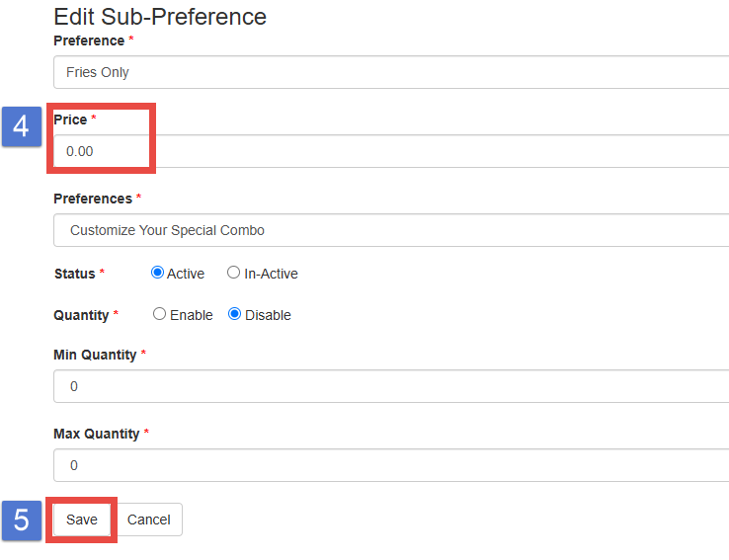Set status to In-Active
This screenshot has height=560, width=729.
click(234, 273)
